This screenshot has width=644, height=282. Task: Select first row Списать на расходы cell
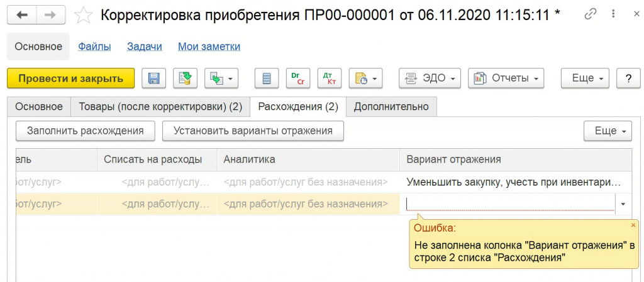coord(157,182)
